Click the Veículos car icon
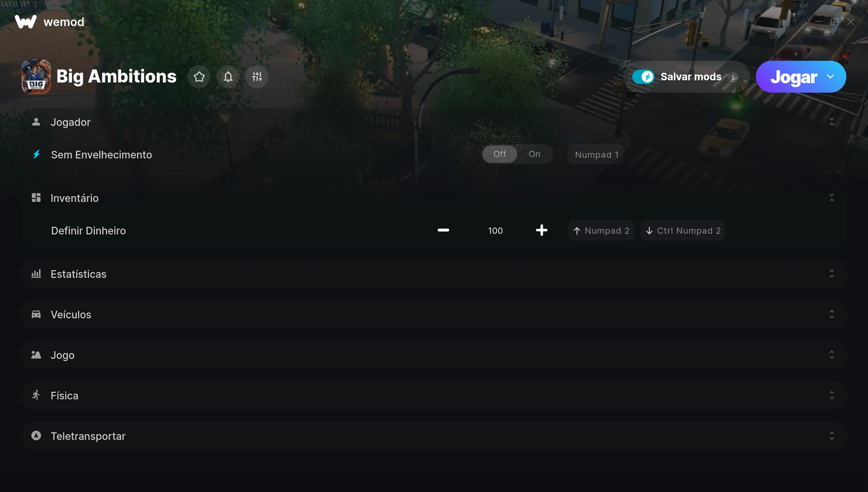 [36, 314]
